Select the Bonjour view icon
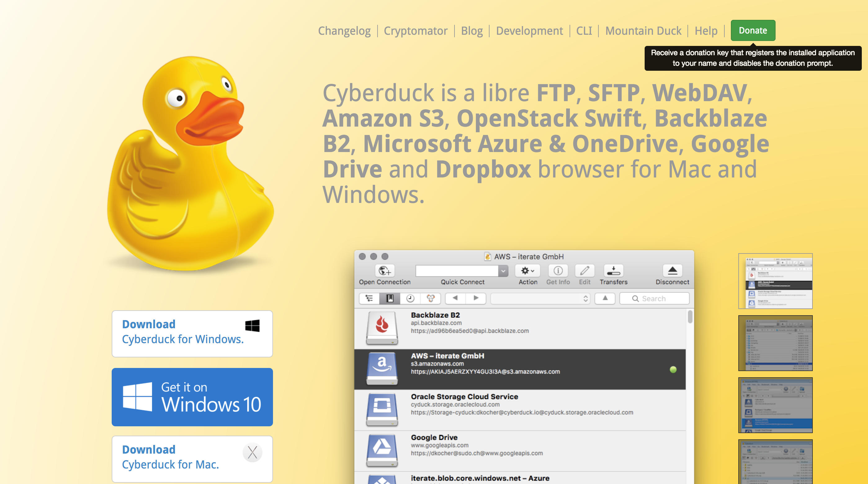 431,299
